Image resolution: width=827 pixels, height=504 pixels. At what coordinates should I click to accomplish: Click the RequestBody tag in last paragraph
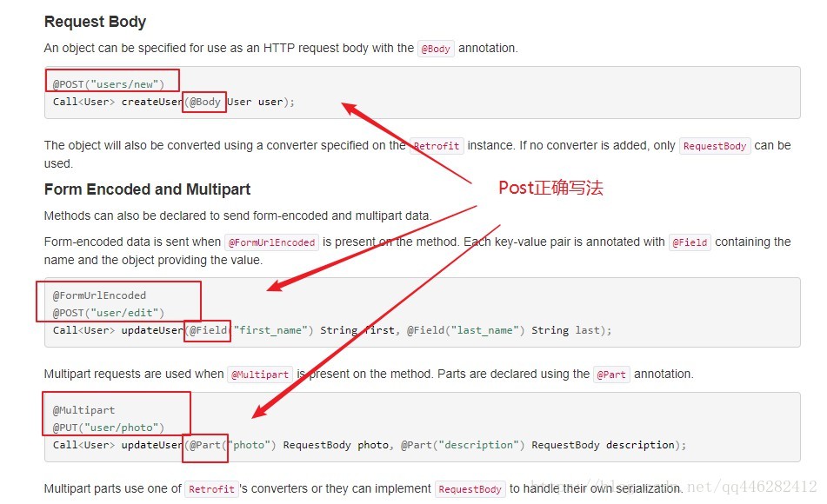point(470,489)
